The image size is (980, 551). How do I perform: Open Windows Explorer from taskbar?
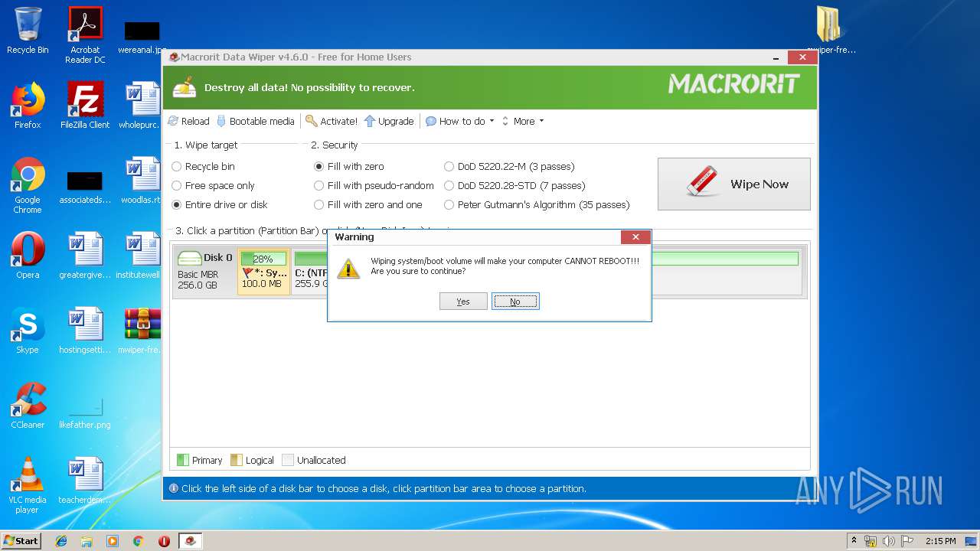87,541
